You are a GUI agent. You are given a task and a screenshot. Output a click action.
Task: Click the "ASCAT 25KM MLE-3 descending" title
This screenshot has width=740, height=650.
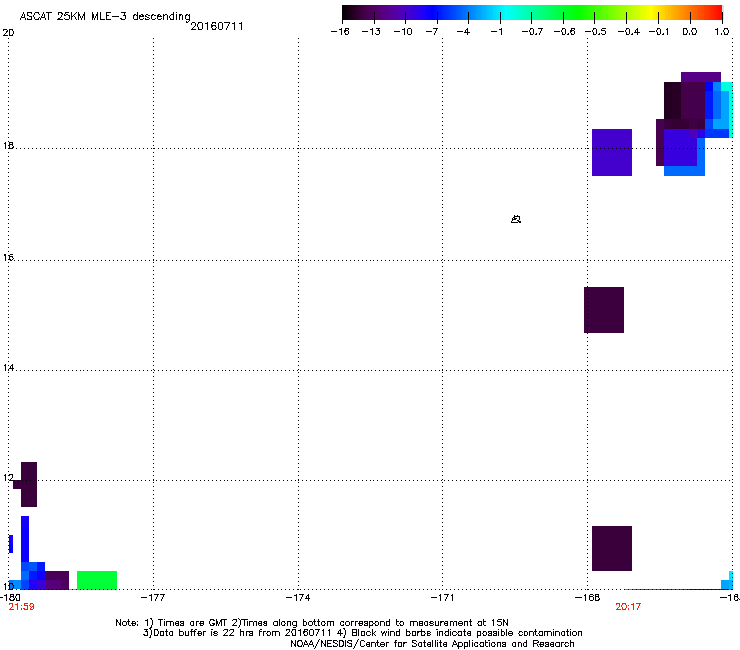coord(105,16)
